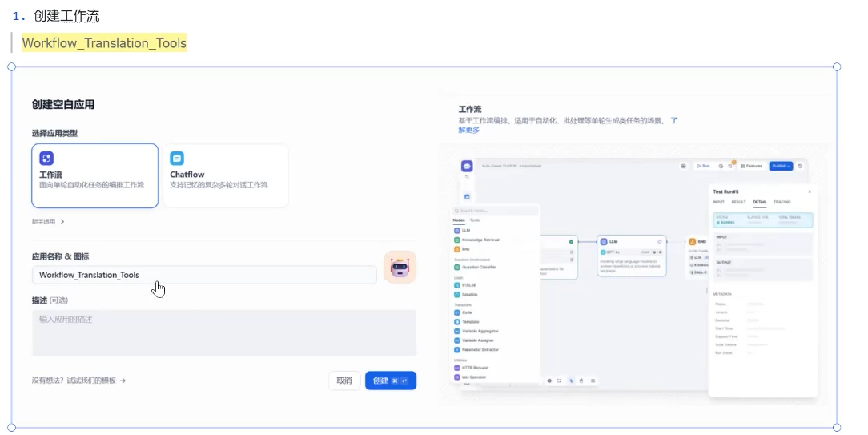Click the Iteration node icon
868x435 pixels.
456,295
